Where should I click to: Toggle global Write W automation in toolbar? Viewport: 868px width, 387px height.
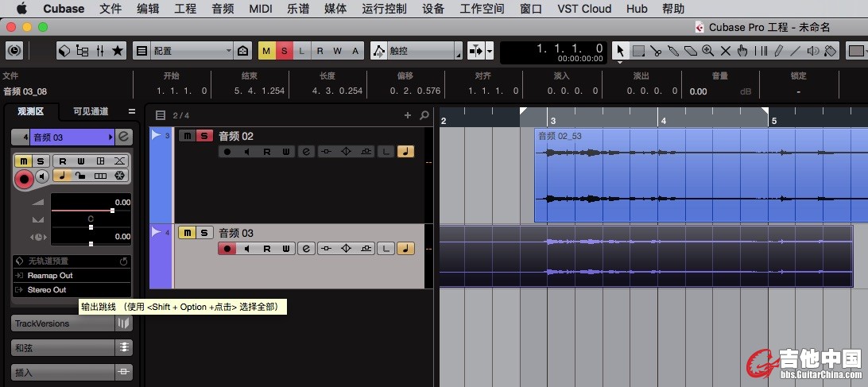pyautogui.click(x=338, y=51)
